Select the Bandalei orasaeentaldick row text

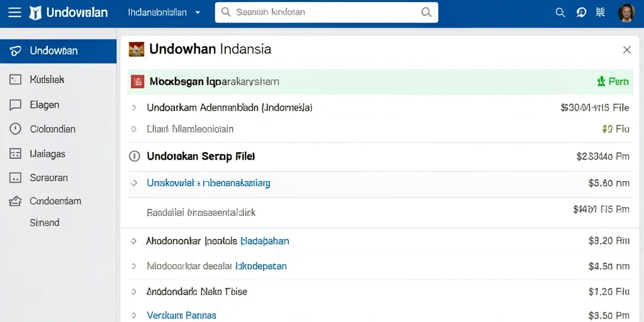pos(201,213)
